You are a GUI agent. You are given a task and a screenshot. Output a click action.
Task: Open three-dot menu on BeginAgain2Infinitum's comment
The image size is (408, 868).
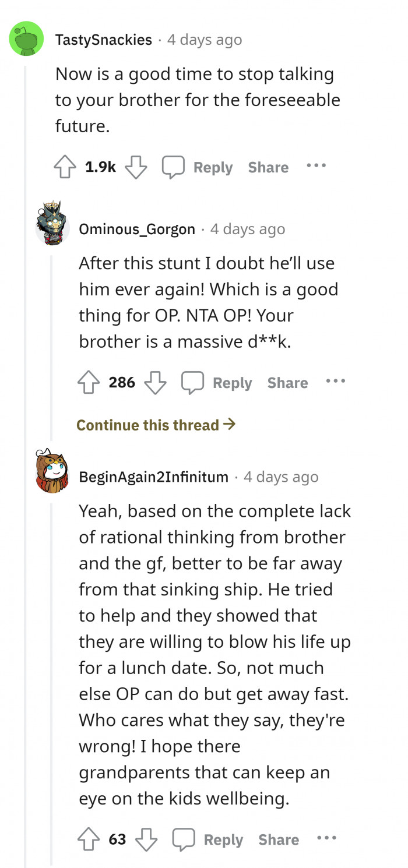[x=326, y=838]
